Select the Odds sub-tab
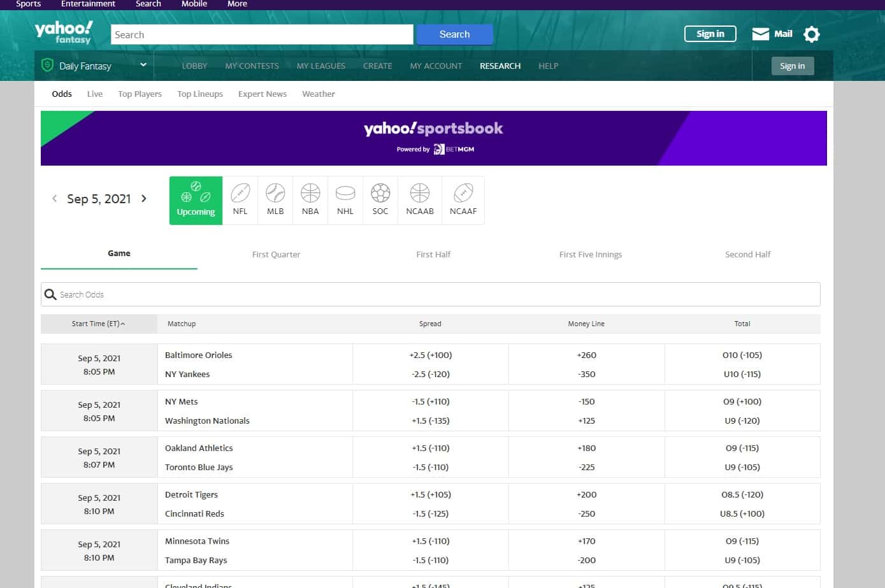 (62, 94)
